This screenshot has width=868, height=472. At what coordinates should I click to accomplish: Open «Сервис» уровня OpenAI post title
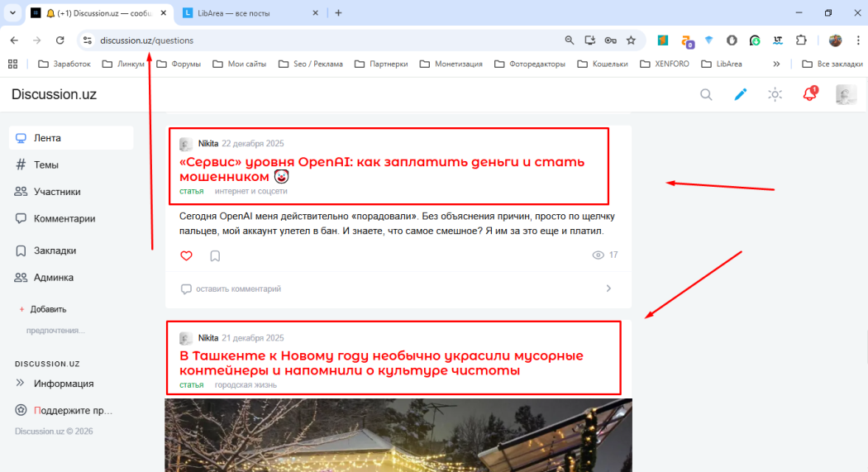(382, 169)
